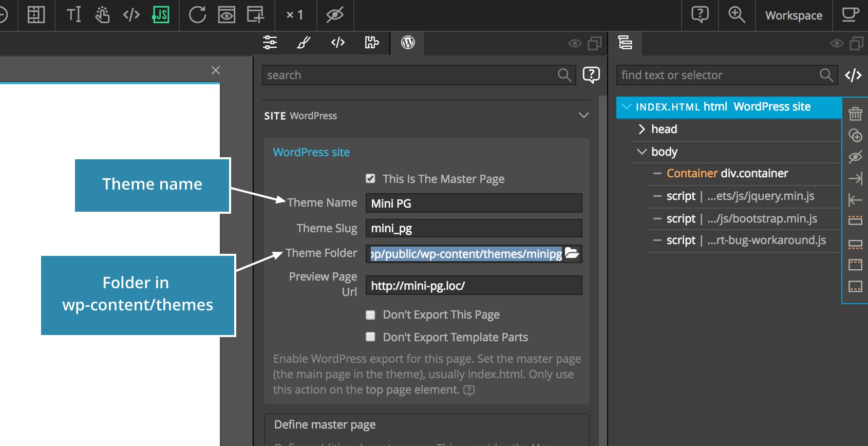Image resolution: width=868 pixels, height=446 pixels.
Task: Browse for theme folder with folder icon
Action: point(572,253)
